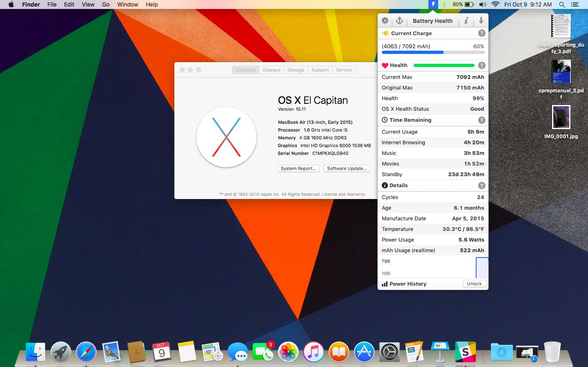Select cbpo_reporting_duty_3.pdf on desktop
This screenshot has height=367, width=588.
pyautogui.click(x=561, y=34)
